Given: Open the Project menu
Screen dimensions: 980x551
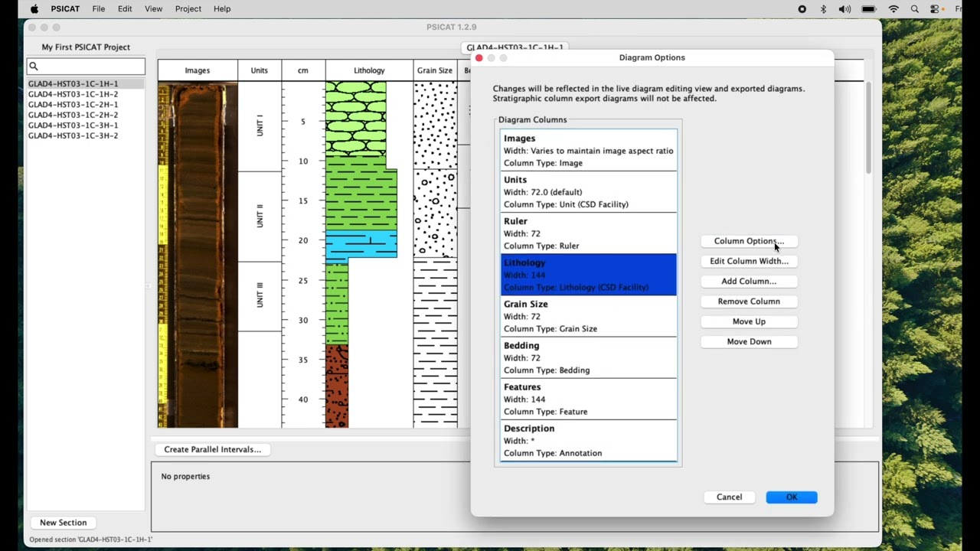Looking at the screenshot, I should (x=188, y=9).
